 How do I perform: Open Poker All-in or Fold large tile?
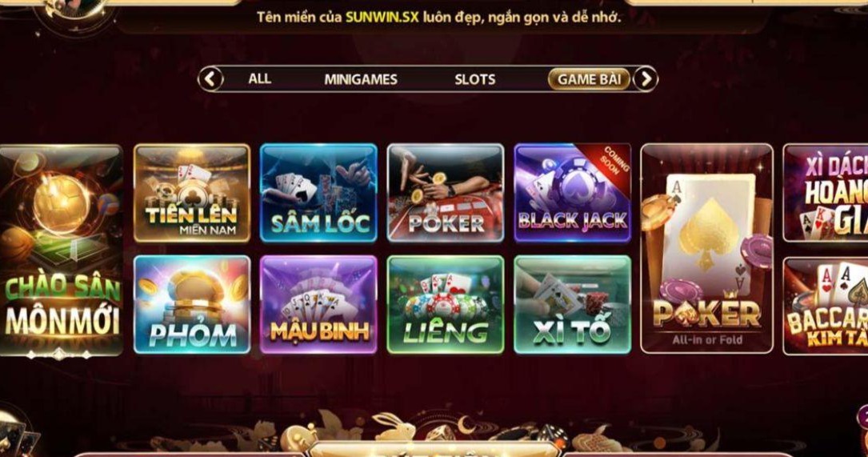coord(707,248)
